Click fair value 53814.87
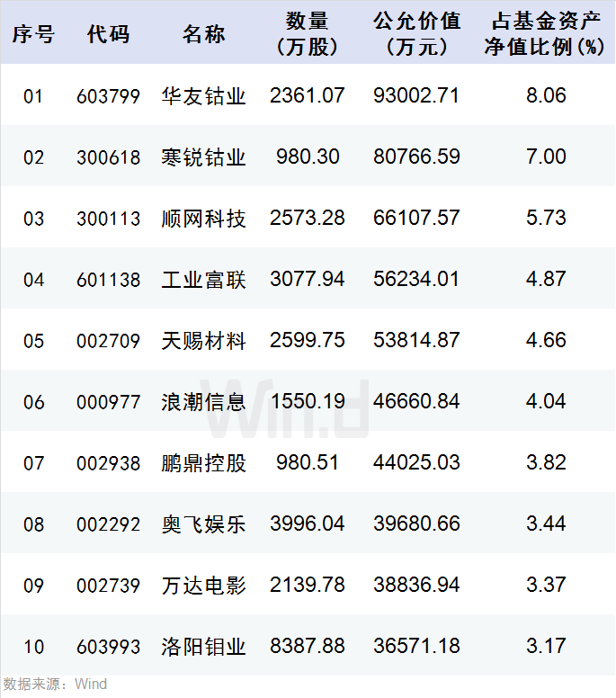The image size is (616, 698). 416,340
